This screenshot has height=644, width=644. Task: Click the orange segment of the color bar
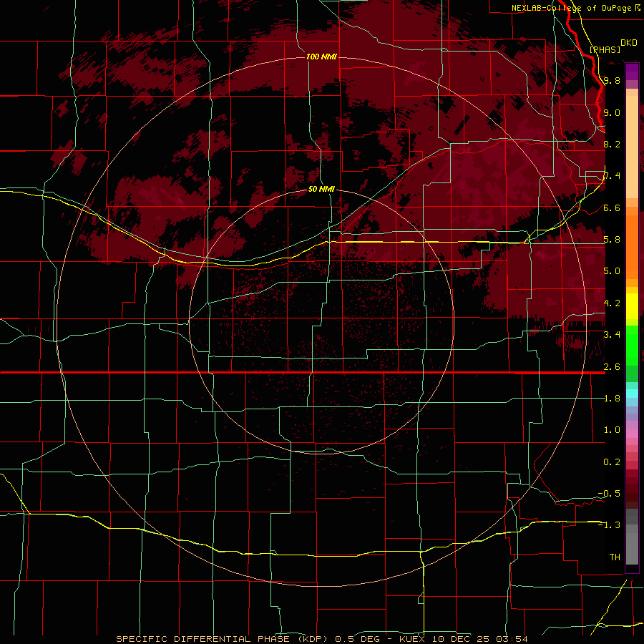[632, 248]
